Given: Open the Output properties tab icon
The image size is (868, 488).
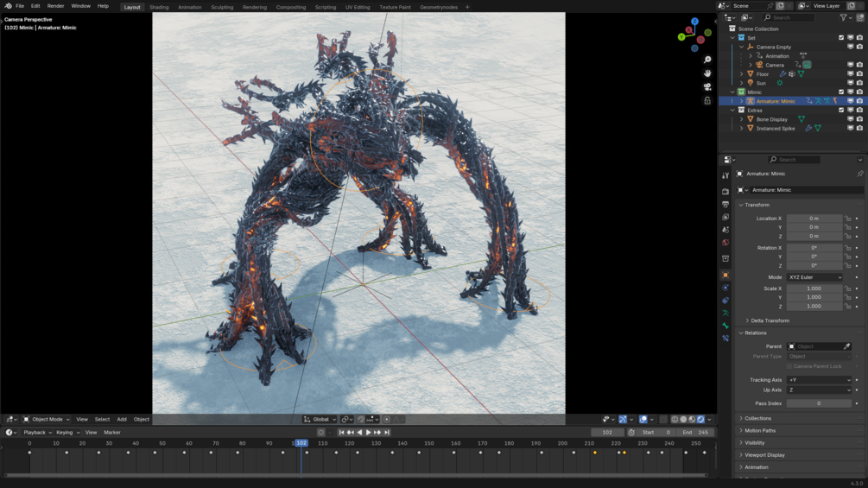Looking at the screenshot, I should pyautogui.click(x=725, y=204).
